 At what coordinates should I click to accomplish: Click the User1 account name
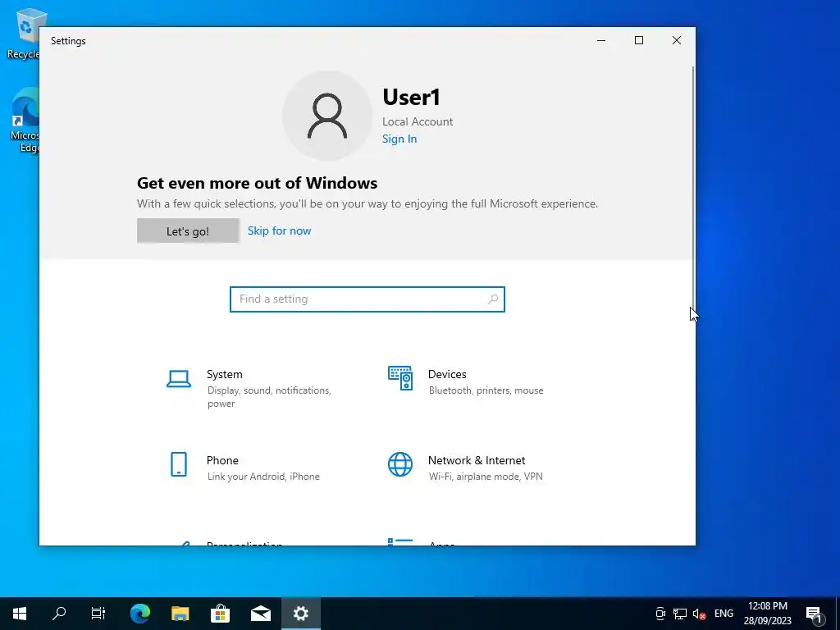412,97
